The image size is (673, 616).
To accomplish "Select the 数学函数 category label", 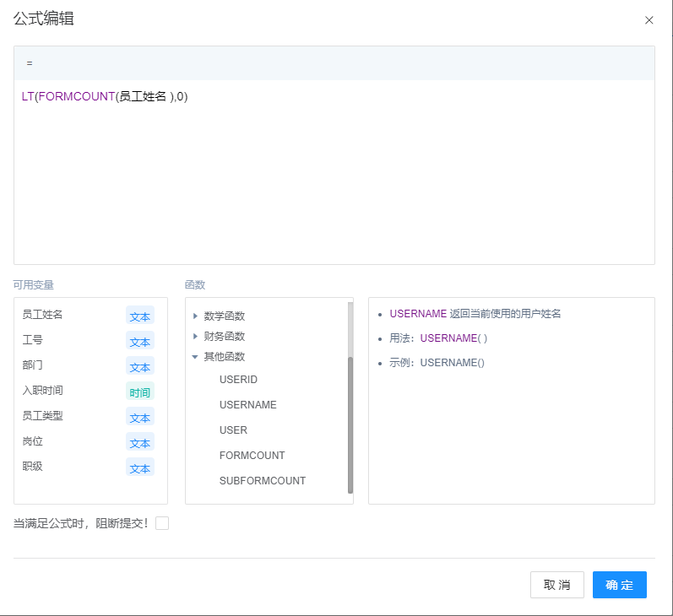I will pyautogui.click(x=224, y=316).
